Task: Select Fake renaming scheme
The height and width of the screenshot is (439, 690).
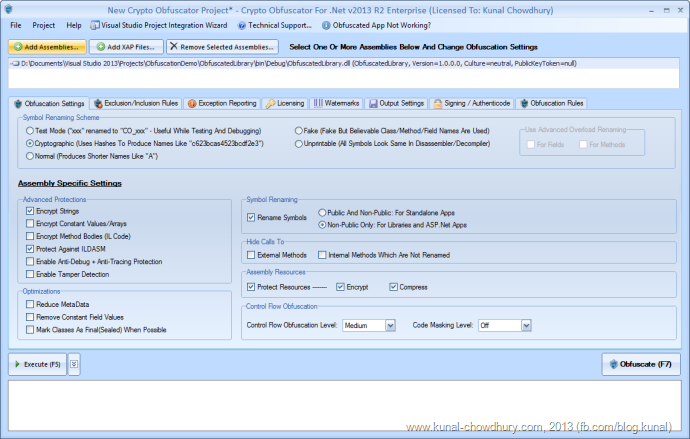Action: [x=299, y=131]
